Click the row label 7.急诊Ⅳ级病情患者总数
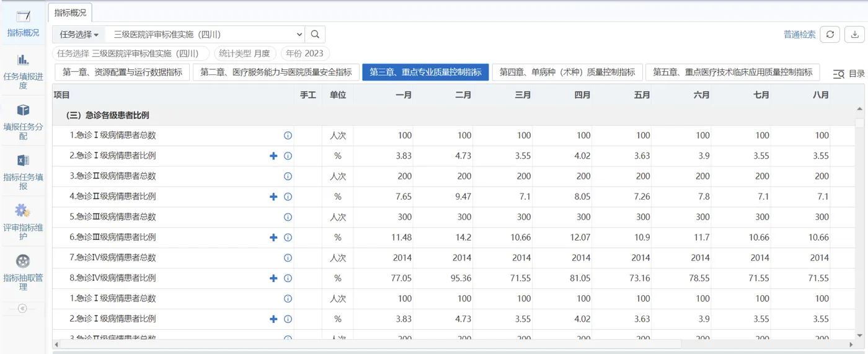 [x=112, y=258]
